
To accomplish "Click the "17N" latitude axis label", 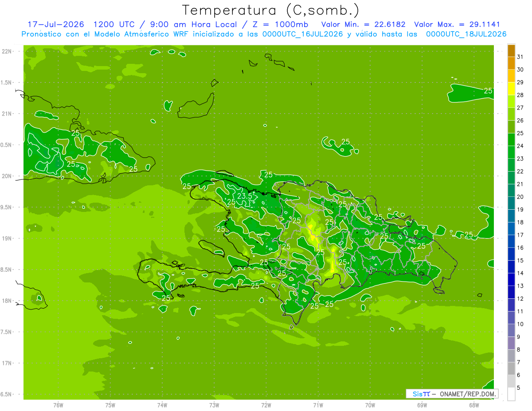I will (7, 363).
